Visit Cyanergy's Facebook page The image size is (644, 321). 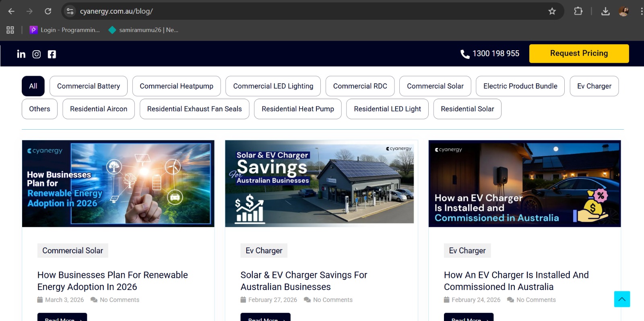[x=52, y=54]
